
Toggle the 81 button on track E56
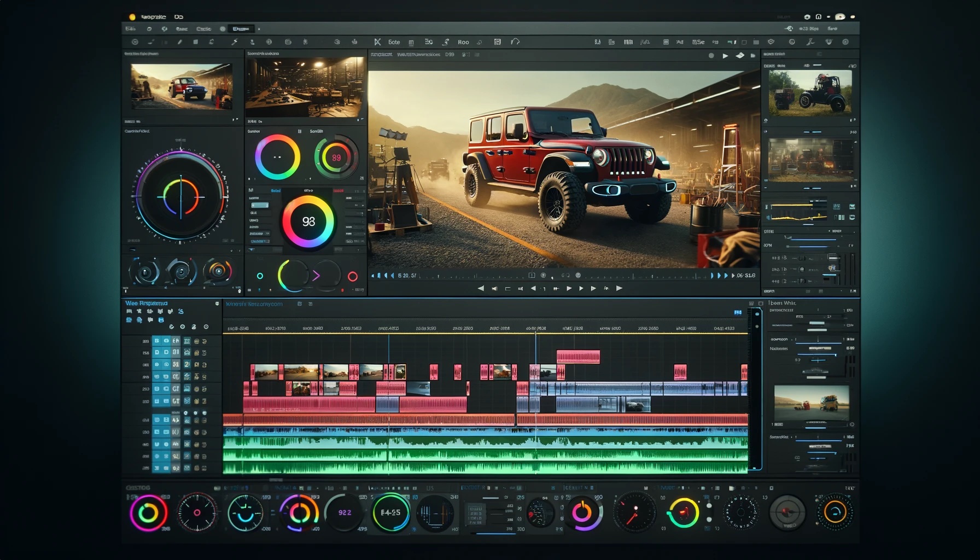pos(176,353)
